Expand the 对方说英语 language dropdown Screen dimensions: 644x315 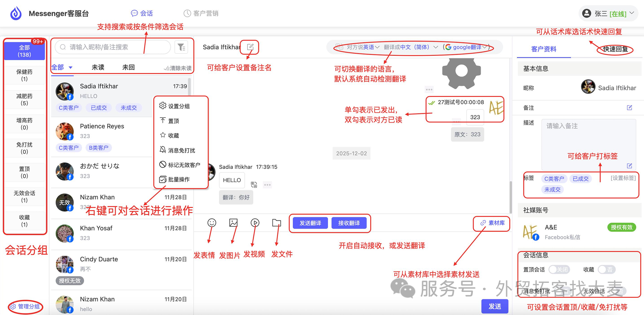coord(363,47)
